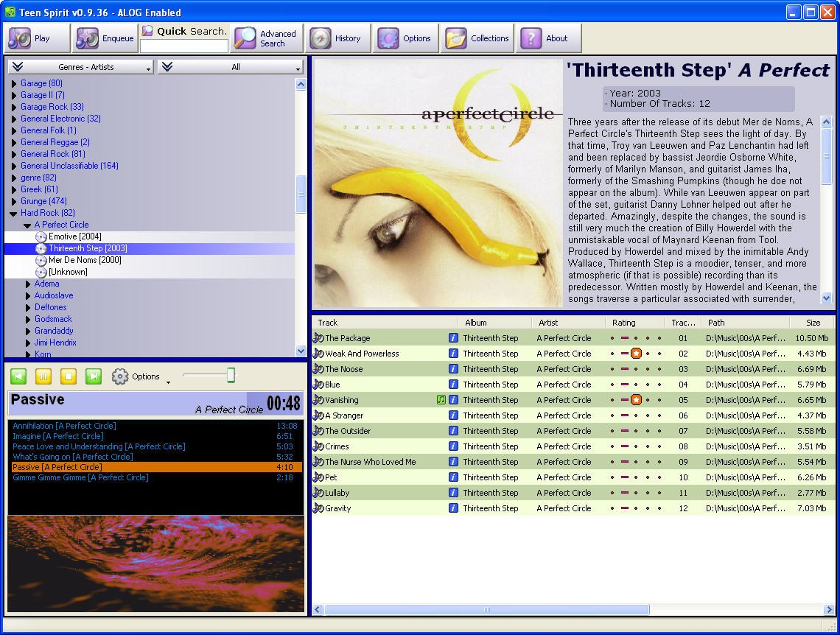Open Collections manager
The height and width of the screenshot is (635, 840).
click(x=477, y=38)
